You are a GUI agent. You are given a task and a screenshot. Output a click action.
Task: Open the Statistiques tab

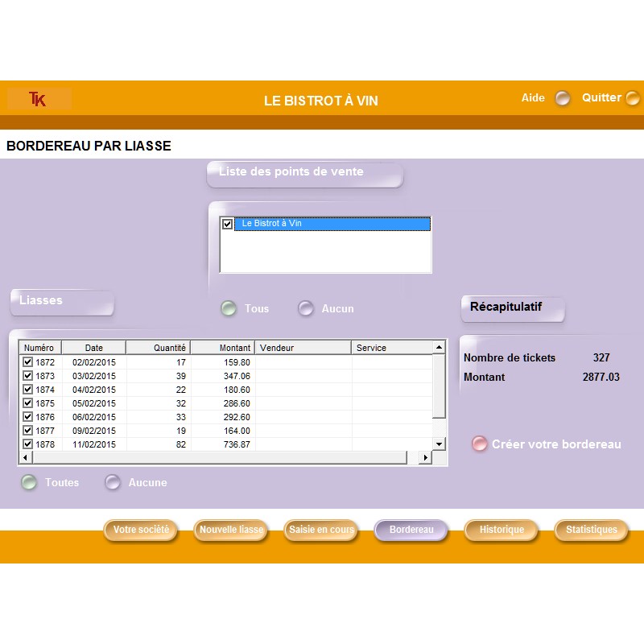coord(592,530)
